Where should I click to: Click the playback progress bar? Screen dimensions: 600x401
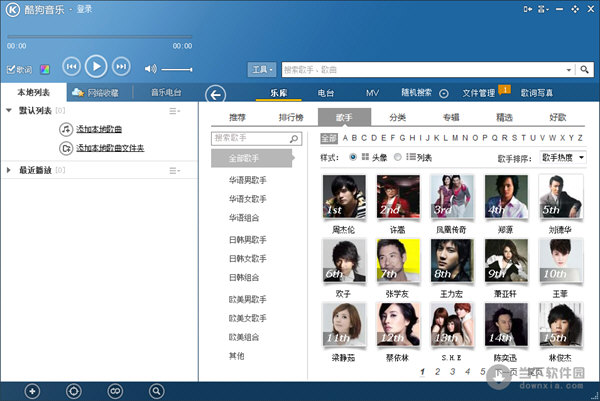[99, 37]
